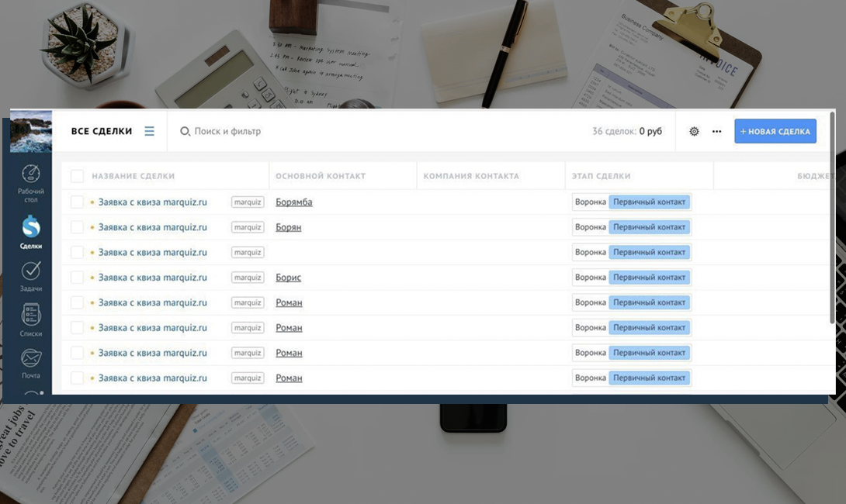Click the Основной контакт column header
The height and width of the screenshot is (504, 846).
point(321,176)
